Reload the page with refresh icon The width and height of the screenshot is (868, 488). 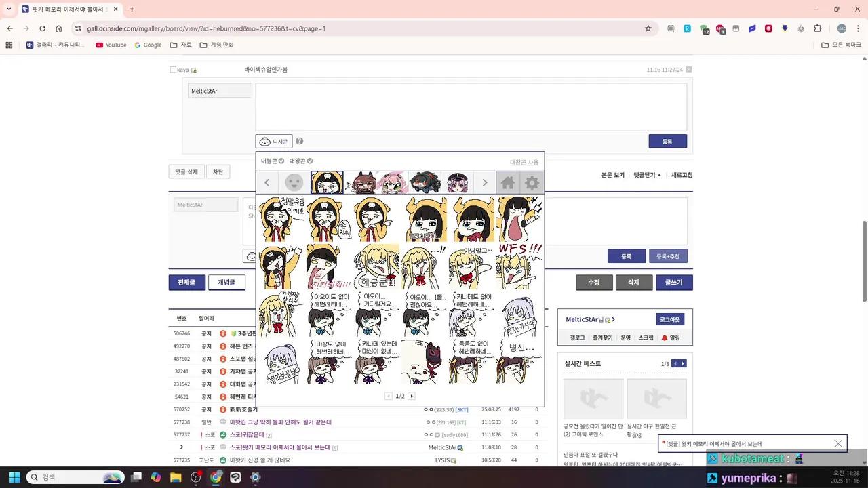tap(42, 28)
